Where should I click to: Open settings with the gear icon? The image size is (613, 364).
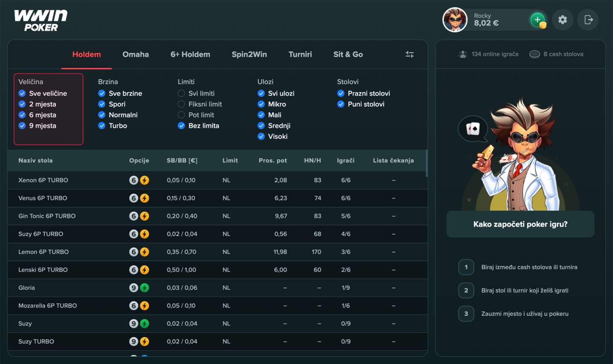(x=562, y=20)
